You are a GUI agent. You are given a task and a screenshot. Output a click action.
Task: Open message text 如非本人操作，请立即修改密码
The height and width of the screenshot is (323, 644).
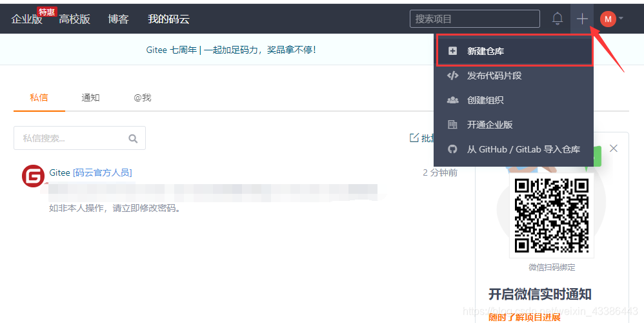coord(115,209)
